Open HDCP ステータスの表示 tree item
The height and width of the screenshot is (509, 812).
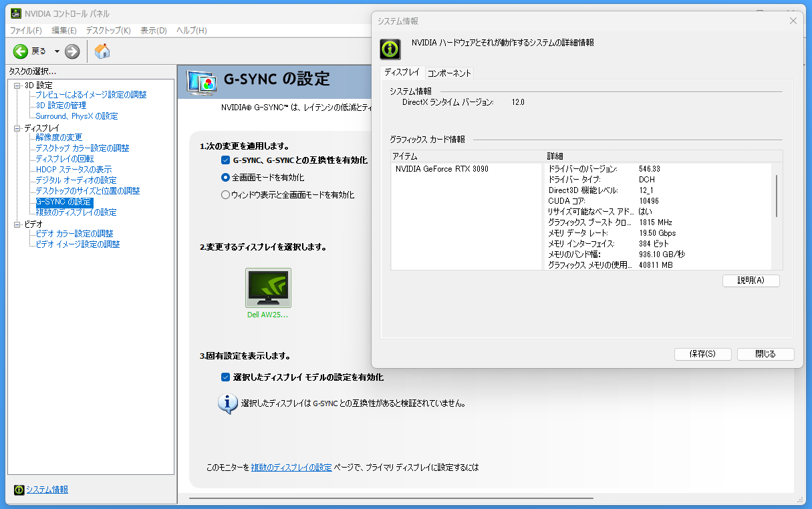pos(74,170)
